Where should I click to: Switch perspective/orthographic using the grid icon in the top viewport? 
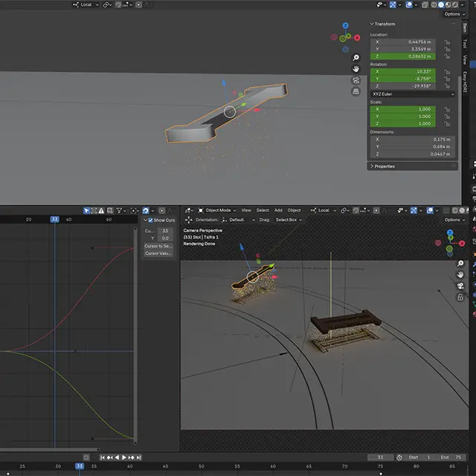(356, 91)
